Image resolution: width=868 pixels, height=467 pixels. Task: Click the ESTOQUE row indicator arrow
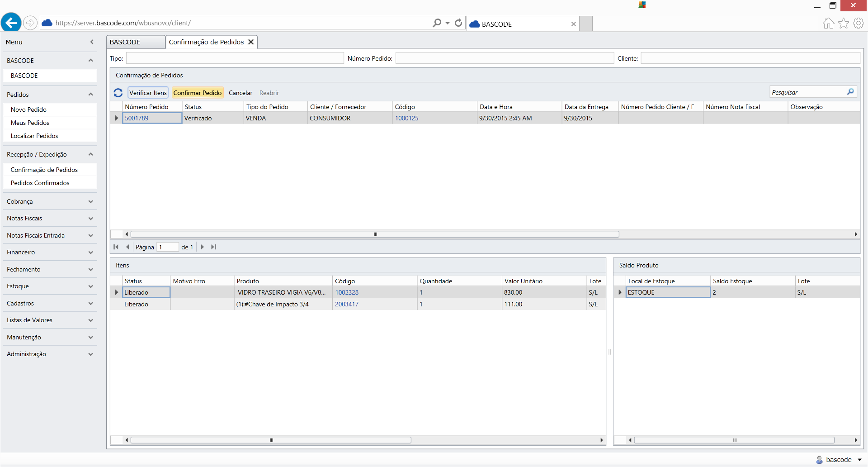point(620,292)
